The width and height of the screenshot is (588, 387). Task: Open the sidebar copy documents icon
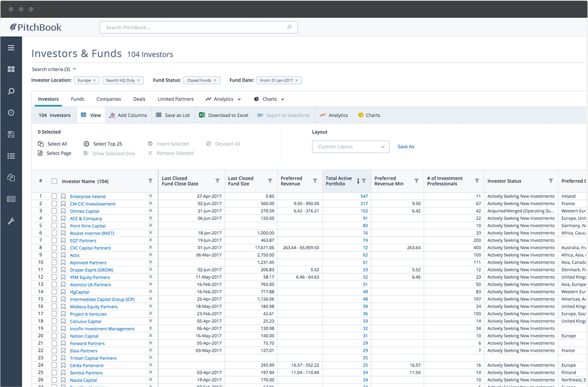pyautogui.click(x=11, y=177)
